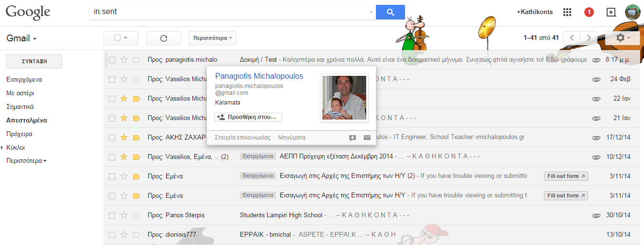Open Μηνύματα link in contact card
The width and height of the screenshot is (644, 245).
(292, 138)
